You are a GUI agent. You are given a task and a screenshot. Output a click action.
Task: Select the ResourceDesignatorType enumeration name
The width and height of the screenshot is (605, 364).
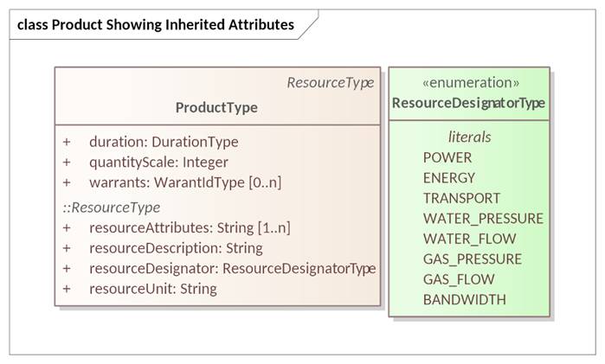[468, 104]
